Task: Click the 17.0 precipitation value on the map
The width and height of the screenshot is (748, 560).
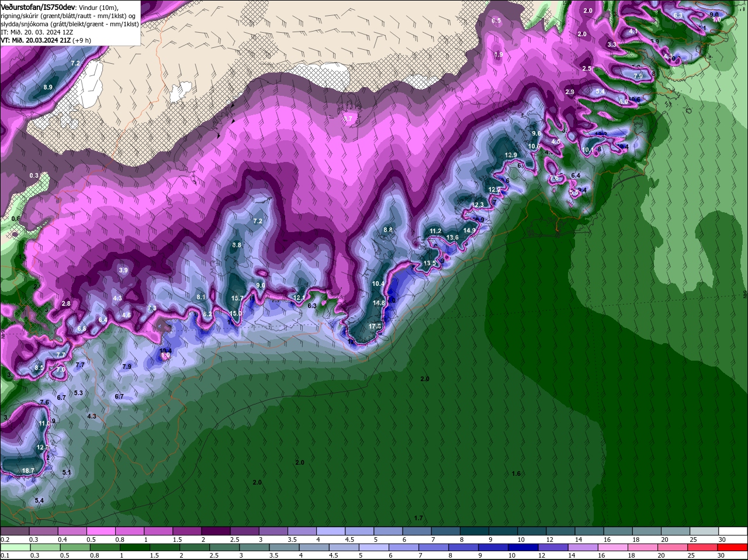Action: click(375, 326)
